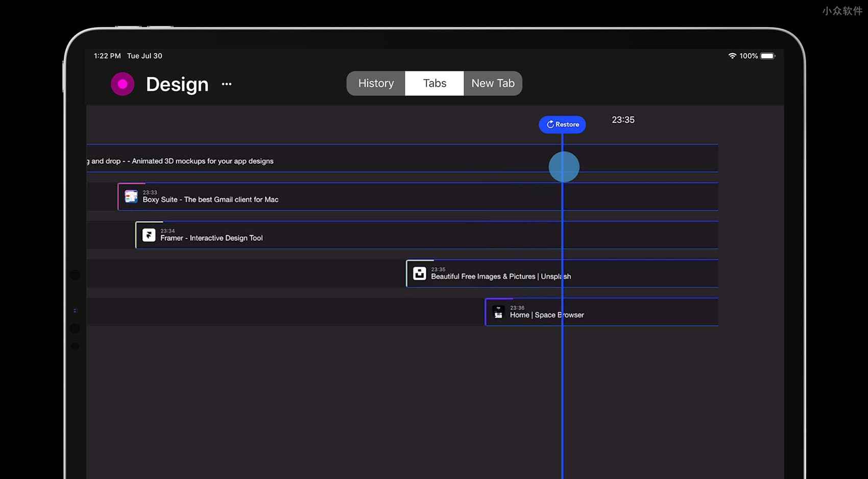This screenshot has width=868, height=479.
Task: Click the Boxy Suite favicon
Action: click(x=131, y=196)
